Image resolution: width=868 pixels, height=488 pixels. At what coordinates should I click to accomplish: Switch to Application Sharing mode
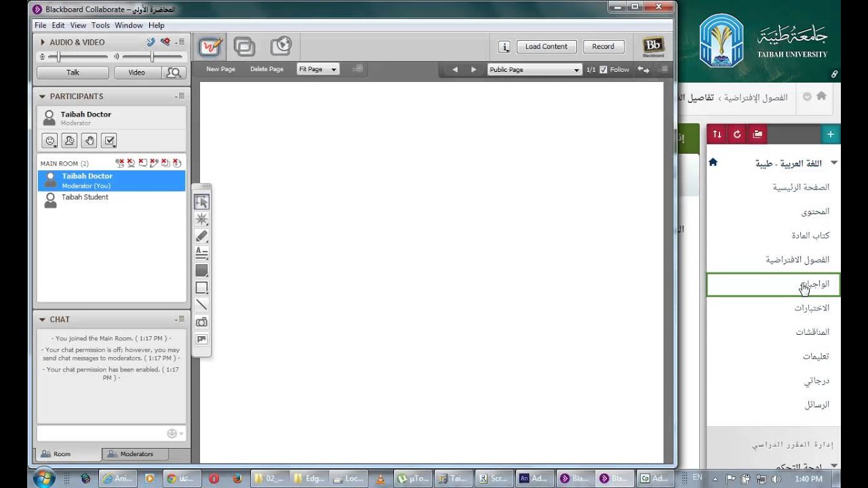click(x=244, y=46)
